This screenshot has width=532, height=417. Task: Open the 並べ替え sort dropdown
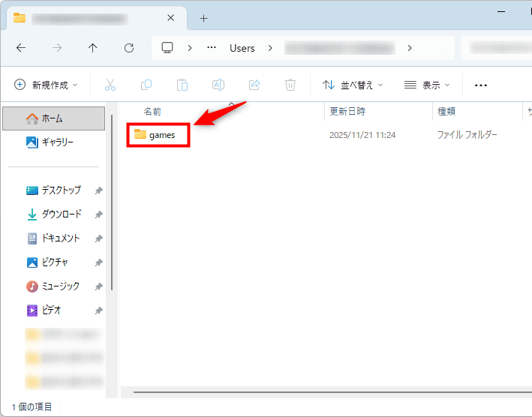pos(353,85)
